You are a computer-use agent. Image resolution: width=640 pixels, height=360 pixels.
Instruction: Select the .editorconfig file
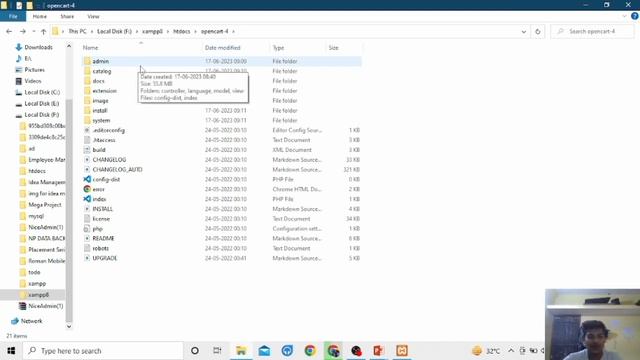tap(109, 130)
